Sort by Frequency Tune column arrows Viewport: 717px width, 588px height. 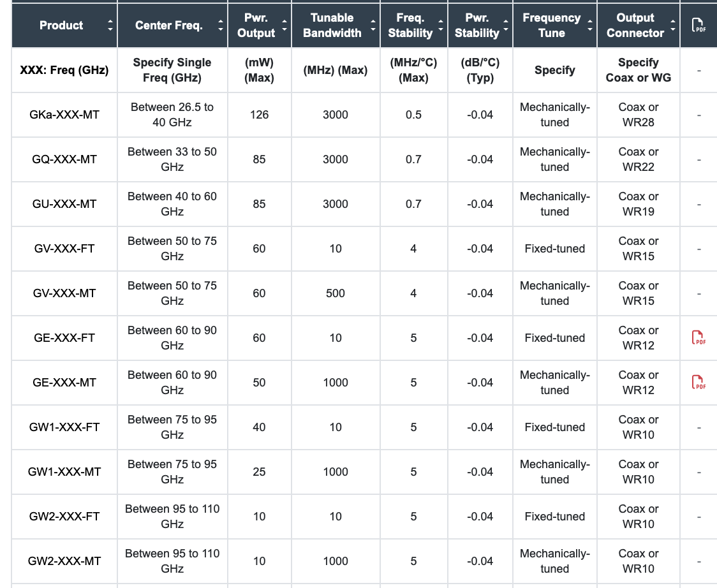tap(590, 26)
